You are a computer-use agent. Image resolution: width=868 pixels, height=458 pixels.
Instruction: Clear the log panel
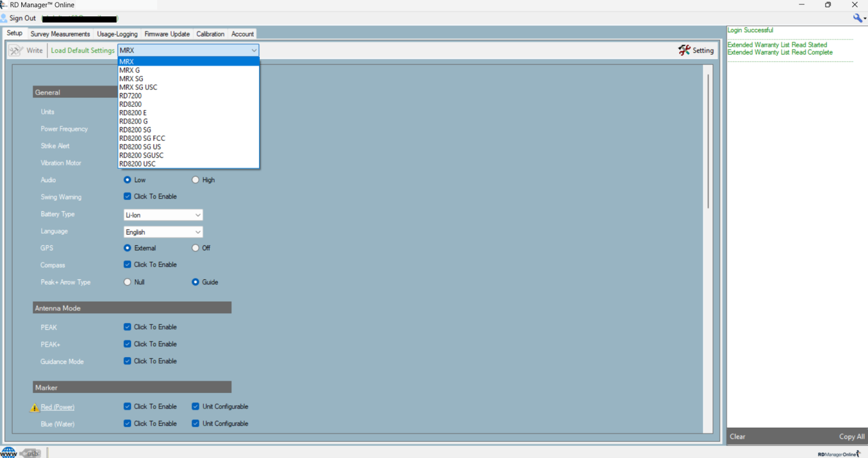[x=737, y=436]
